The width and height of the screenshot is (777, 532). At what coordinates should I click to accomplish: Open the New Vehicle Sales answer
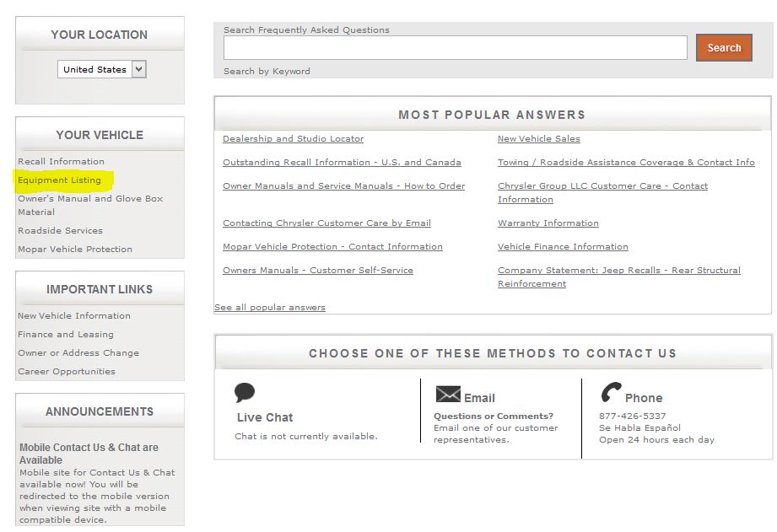pyautogui.click(x=538, y=139)
